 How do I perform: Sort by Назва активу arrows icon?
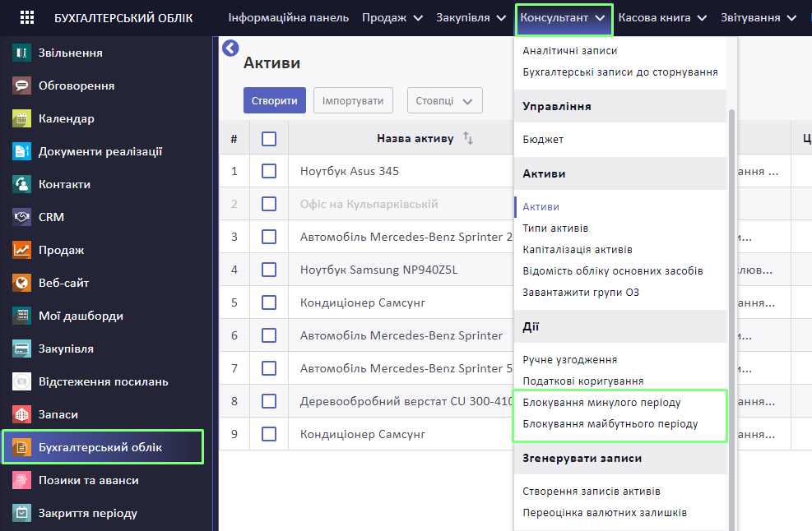point(467,138)
